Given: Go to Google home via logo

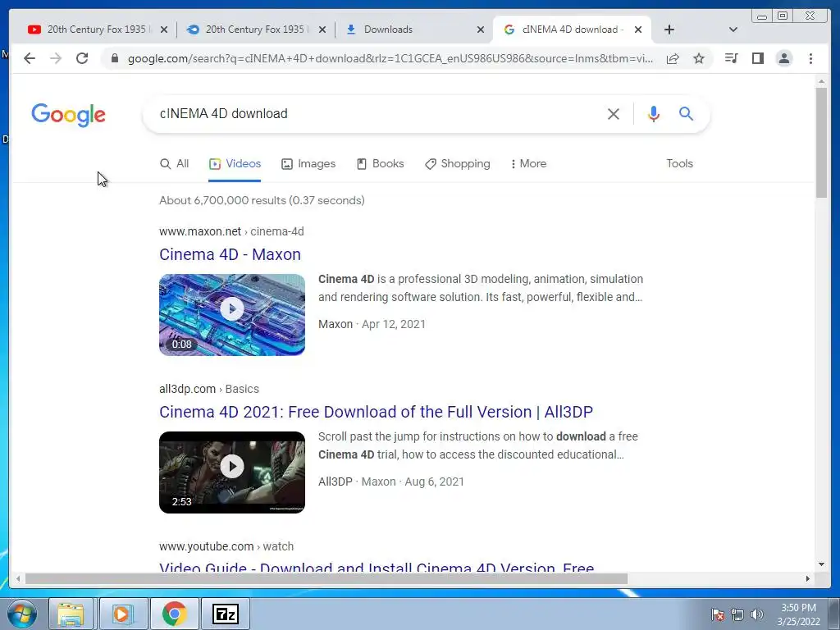Looking at the screenshot, I should click(x=69, y=115).
